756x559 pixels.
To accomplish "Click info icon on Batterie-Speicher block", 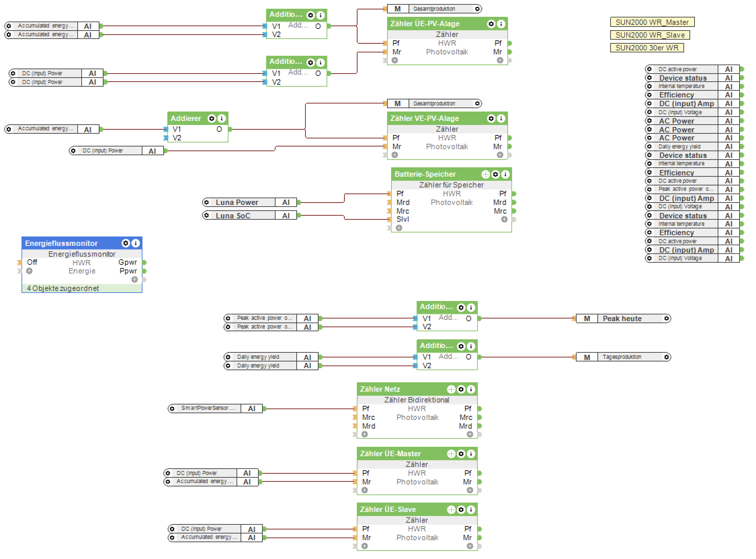I will pos(505,174).
